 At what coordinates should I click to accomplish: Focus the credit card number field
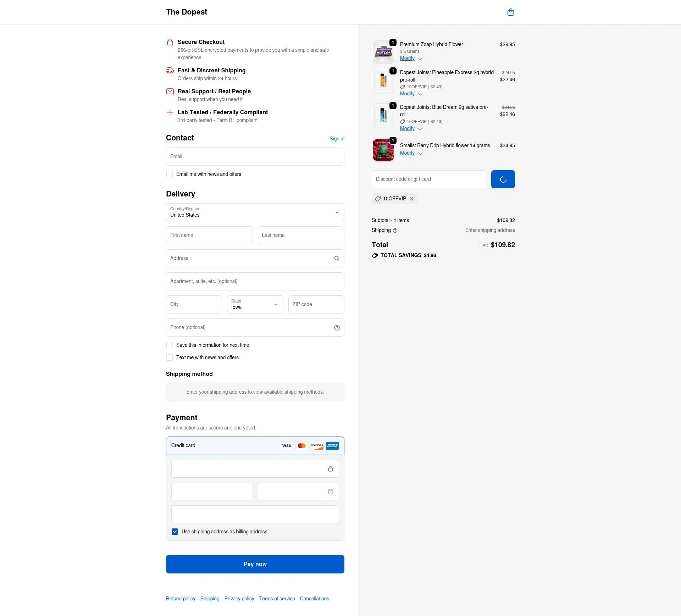click(x=255, y=469)
